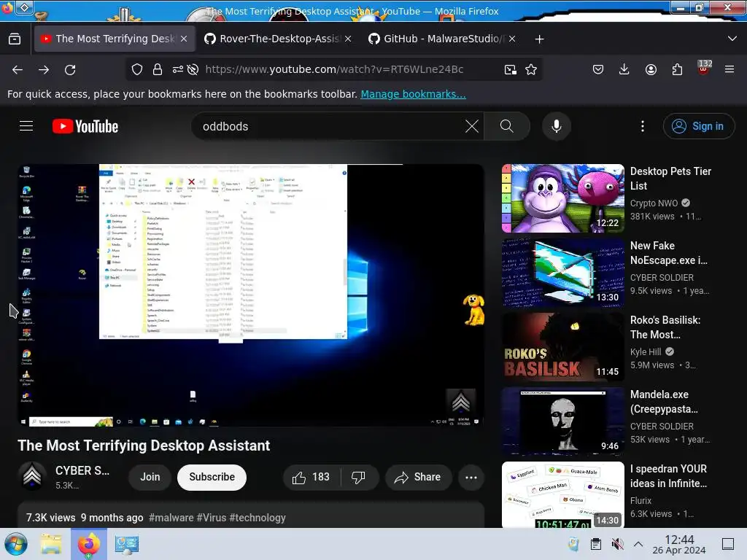Open the Firefox downloads panel
Screen dimensions: 747x560
(x=624, y=69)
